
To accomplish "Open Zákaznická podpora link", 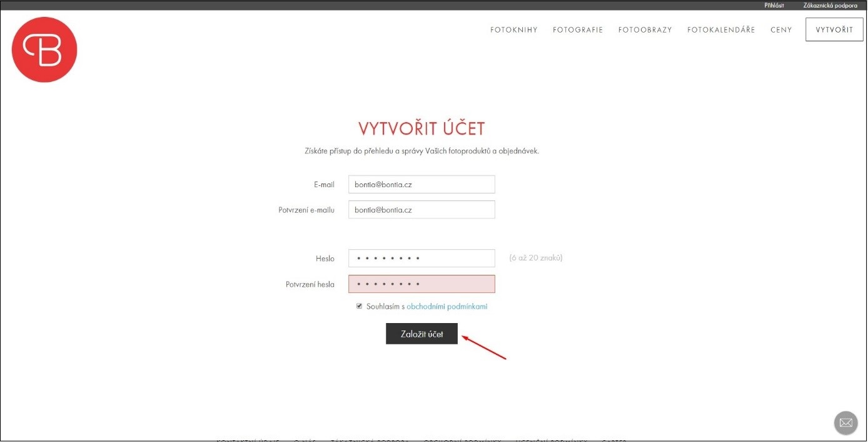I will (830, 6).
